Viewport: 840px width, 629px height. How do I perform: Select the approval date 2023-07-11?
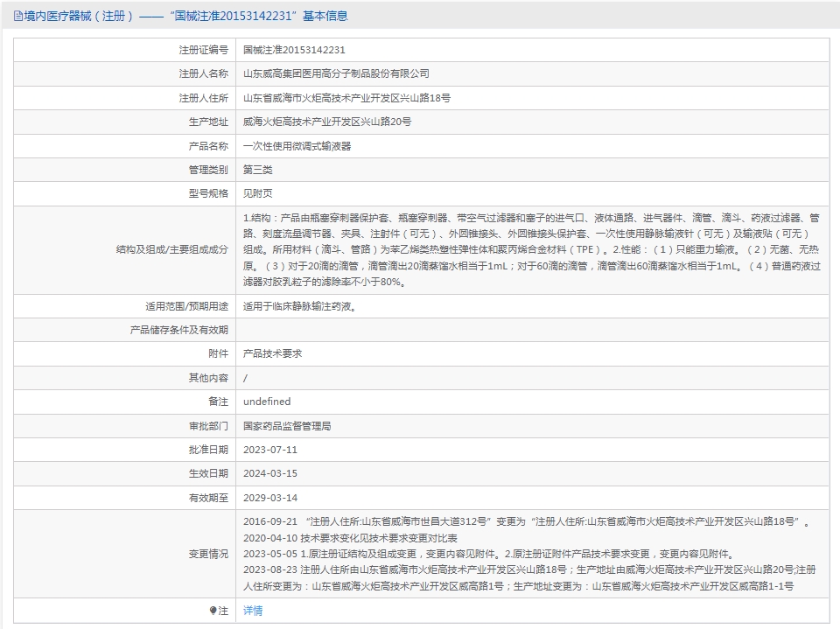coord(270,450)
